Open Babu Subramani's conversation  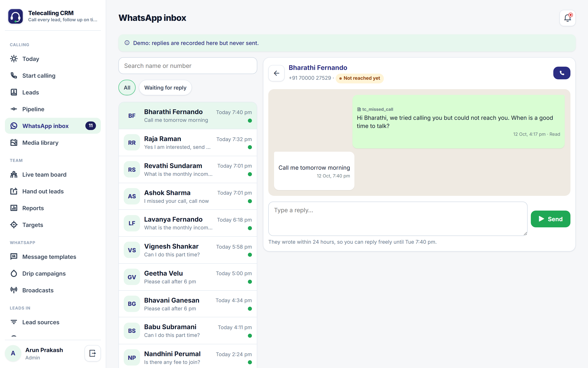pos(188,331)
